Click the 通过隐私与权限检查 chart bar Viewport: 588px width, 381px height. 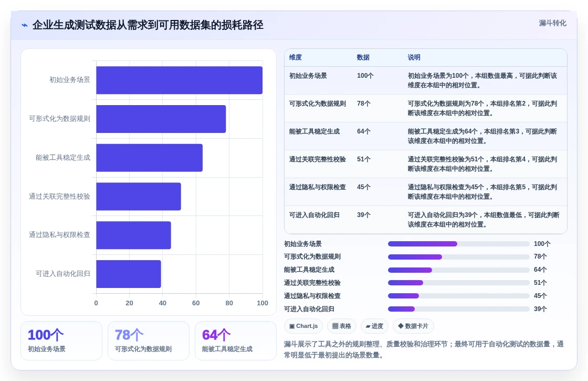pos(133,235)
